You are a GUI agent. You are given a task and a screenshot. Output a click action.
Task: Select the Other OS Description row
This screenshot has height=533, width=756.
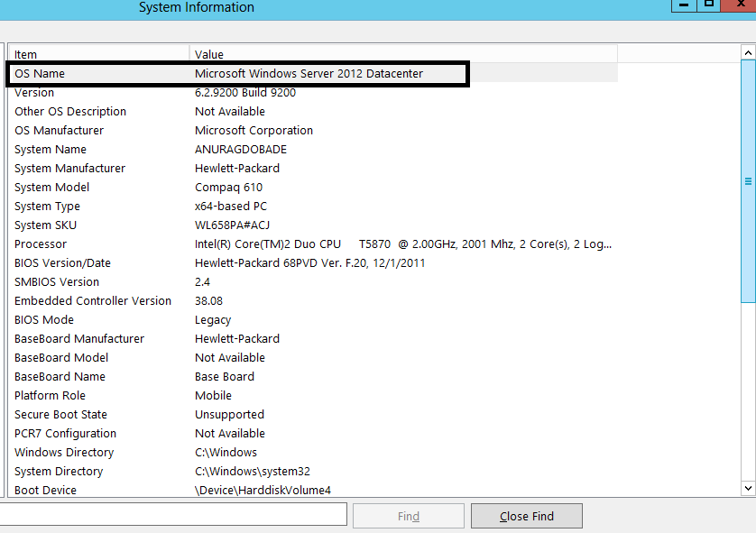click(x=313, y=111)
